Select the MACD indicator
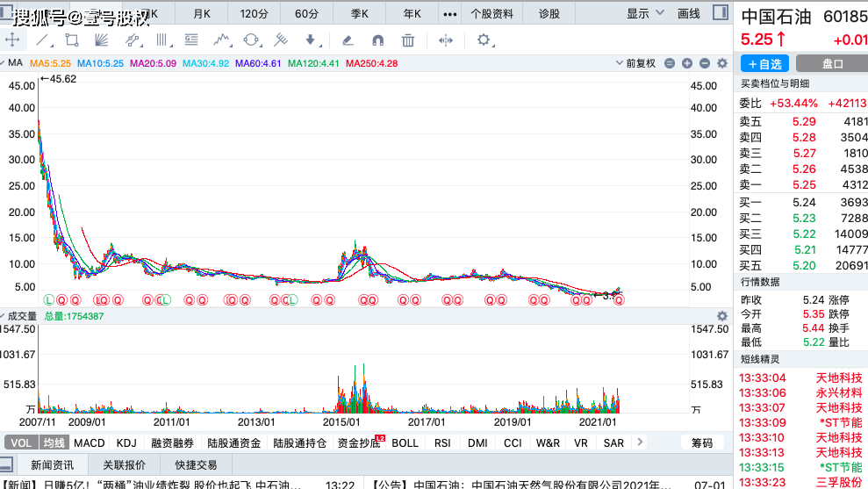 coord(89,442)
